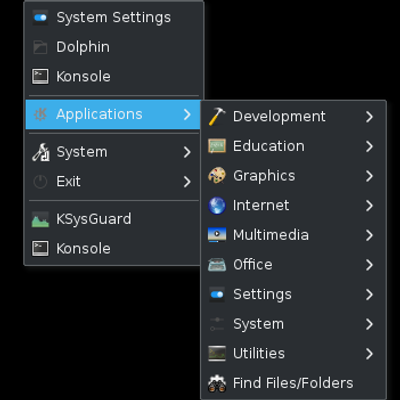This screenshot has width=400, height=400.
Task: Click the paint palette icon for Graphics
Action: tap(217, 176)
